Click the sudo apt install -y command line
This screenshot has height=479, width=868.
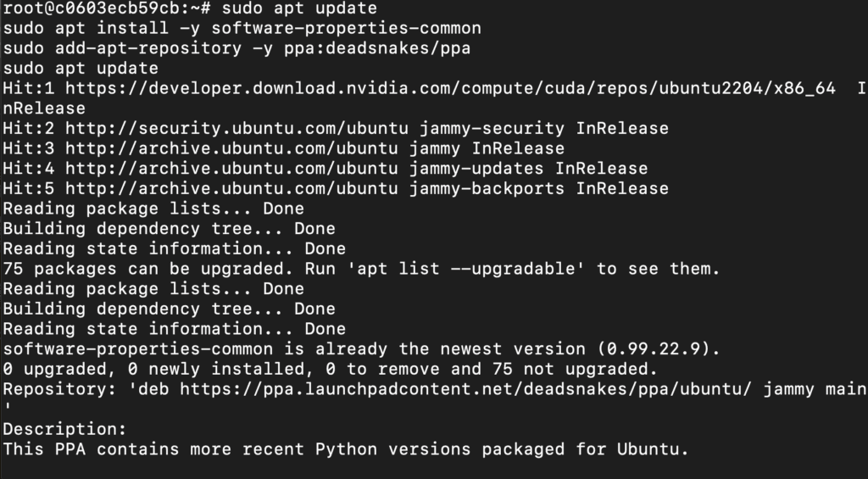[242, 28]
